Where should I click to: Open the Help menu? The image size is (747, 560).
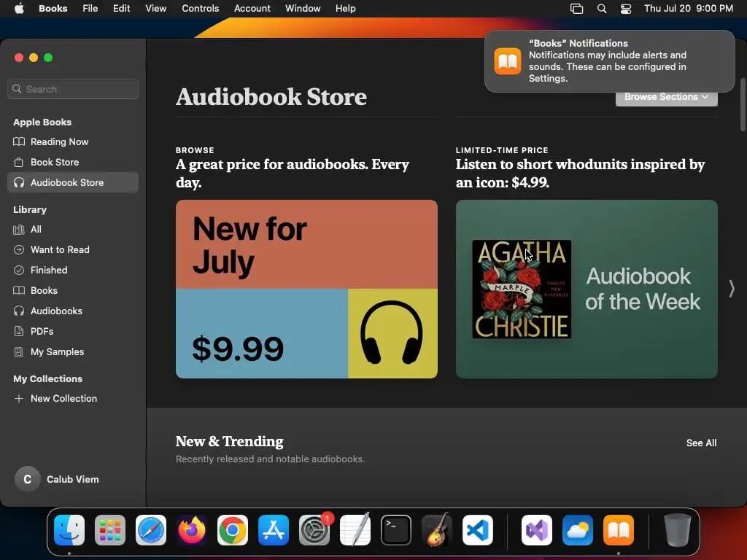coord(345,9)
